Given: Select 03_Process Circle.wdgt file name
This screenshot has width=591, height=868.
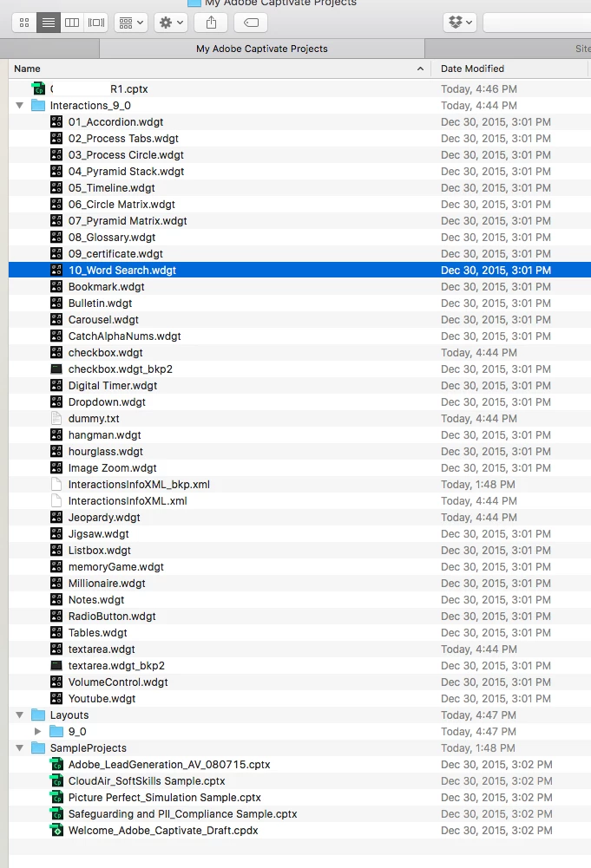Looking at the screenshot, I should click(x=126, y=155).
